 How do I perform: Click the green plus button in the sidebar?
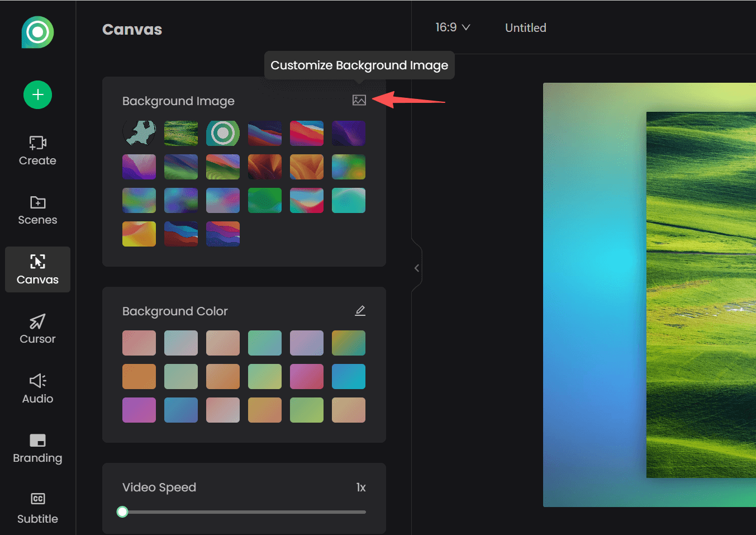37,94
